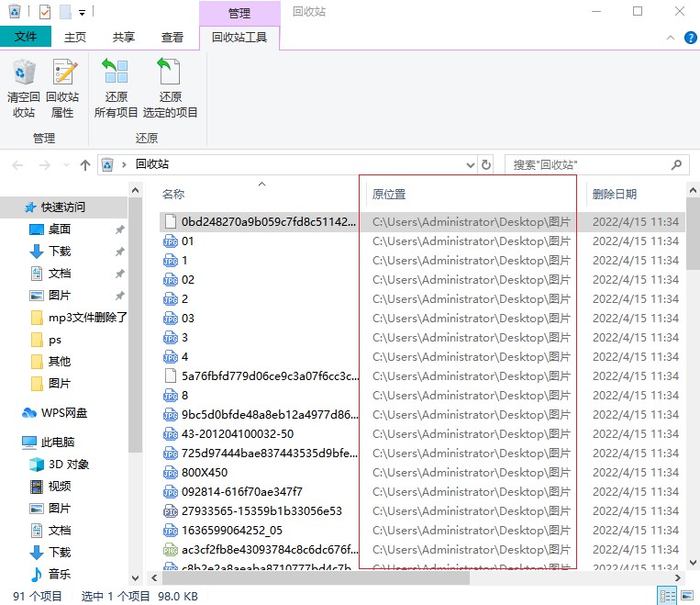This screenshot has height=605, width=700.
Task: Open Recycle Bin properties (回收站属性)
Action: (x=62, y=87)
